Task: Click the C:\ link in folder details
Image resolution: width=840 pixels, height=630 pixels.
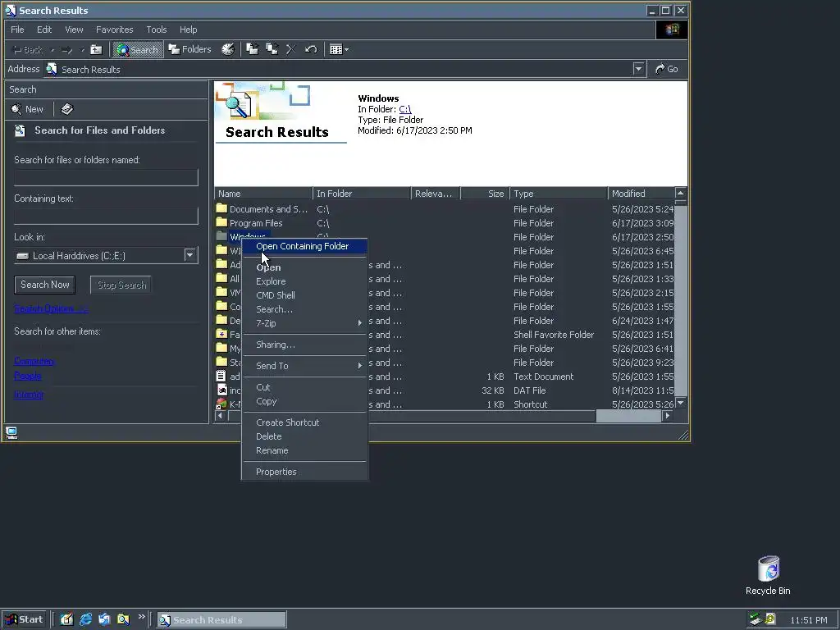Action: (405, 109)
